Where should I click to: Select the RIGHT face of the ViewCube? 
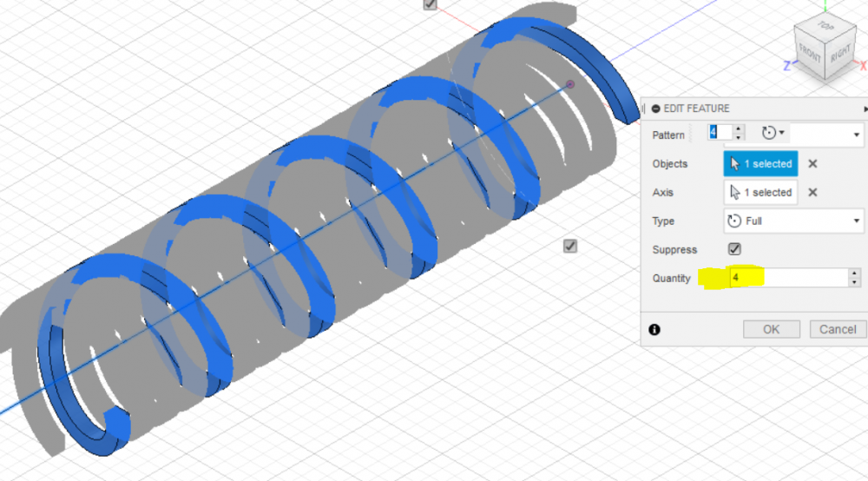[840, 53]
